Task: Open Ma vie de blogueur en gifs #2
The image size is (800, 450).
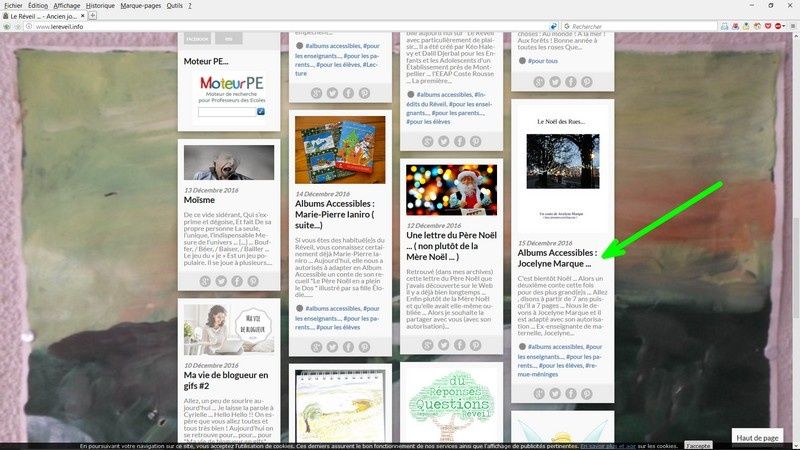Action: [x=226, y=380]
